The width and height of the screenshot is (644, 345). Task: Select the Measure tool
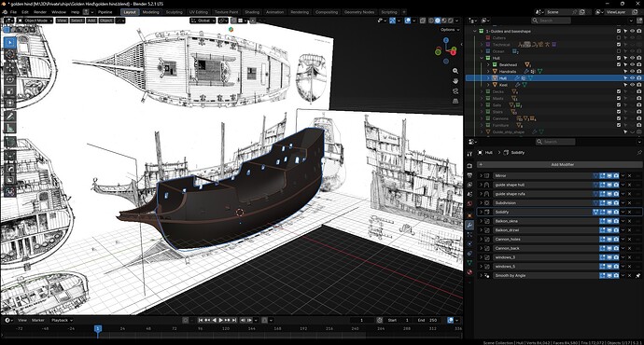pos(10,129)
